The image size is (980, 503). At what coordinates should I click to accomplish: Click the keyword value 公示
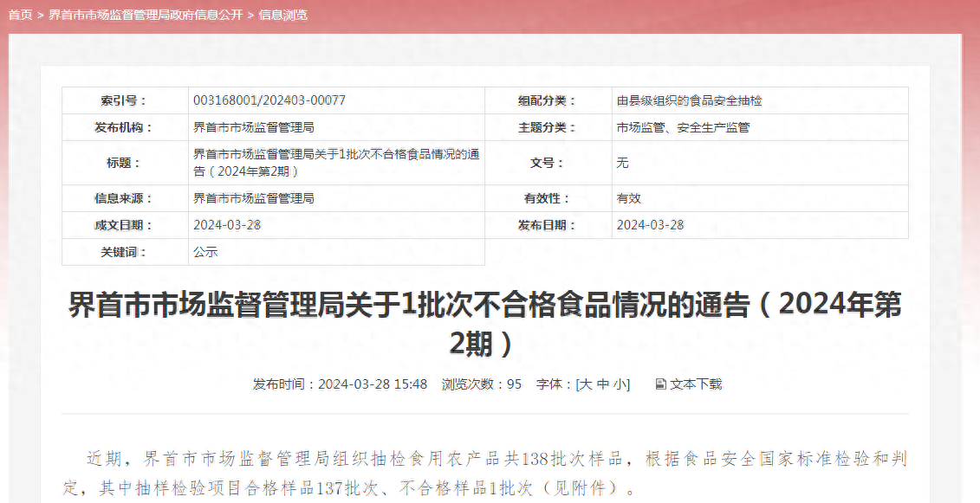click(205, 252)
